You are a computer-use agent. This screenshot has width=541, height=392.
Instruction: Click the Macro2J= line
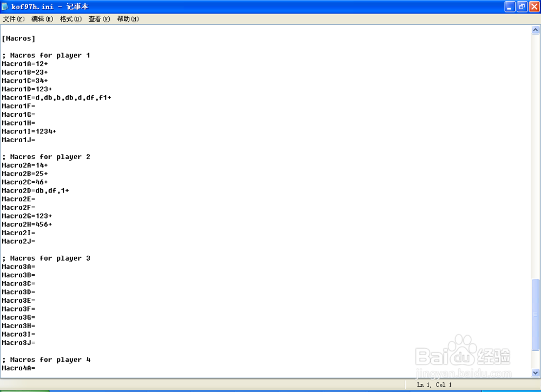(18, 241)
